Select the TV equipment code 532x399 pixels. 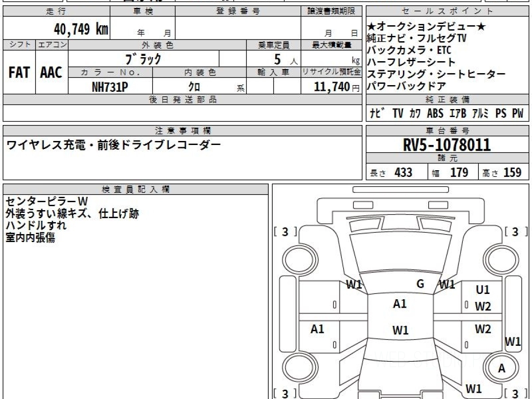pyautogui.click(x=398, y=113)
